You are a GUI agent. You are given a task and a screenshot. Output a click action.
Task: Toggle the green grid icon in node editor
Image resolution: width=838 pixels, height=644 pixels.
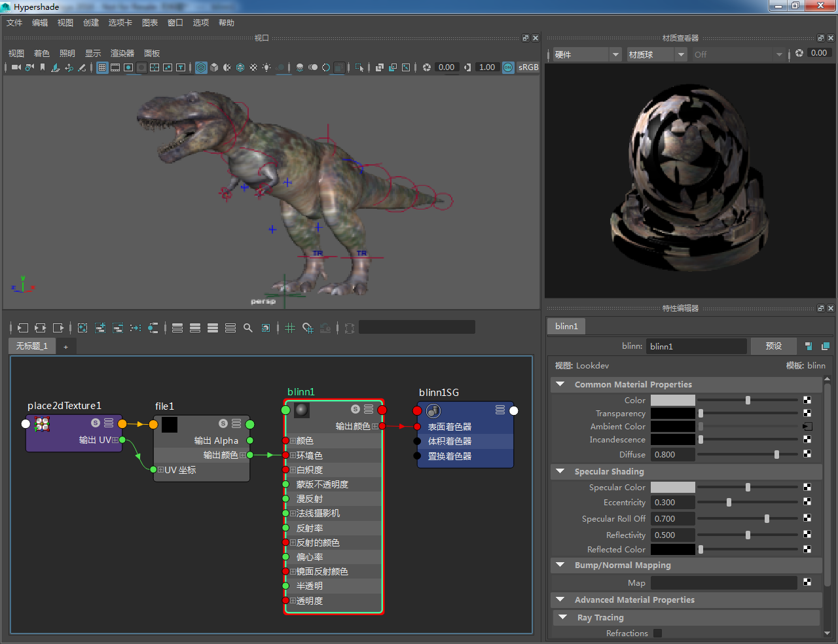pos(290,328)
